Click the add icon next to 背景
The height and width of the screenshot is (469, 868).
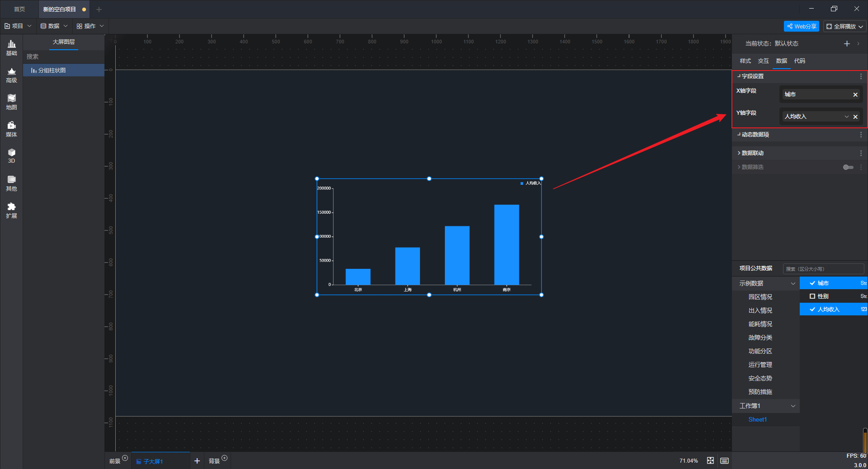pyautogui.click(x=225, y=458)
